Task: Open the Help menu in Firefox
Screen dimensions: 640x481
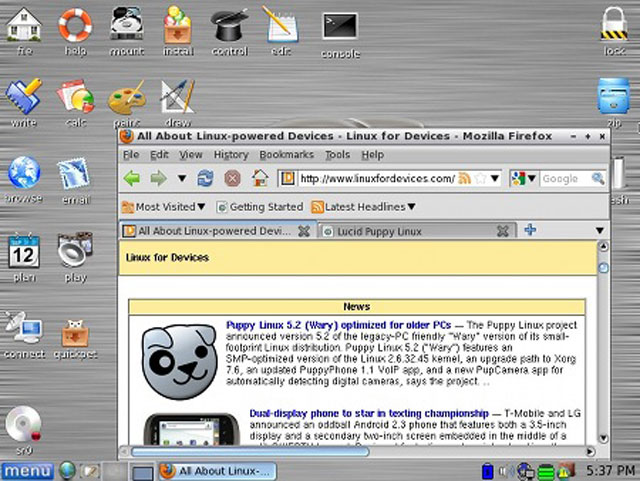Action: [372, 155]
